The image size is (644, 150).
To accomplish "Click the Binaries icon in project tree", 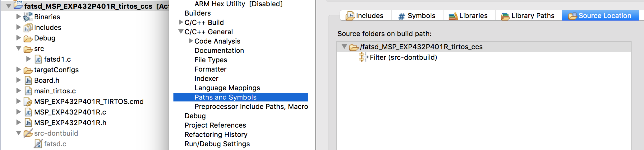I will point(28,17).
